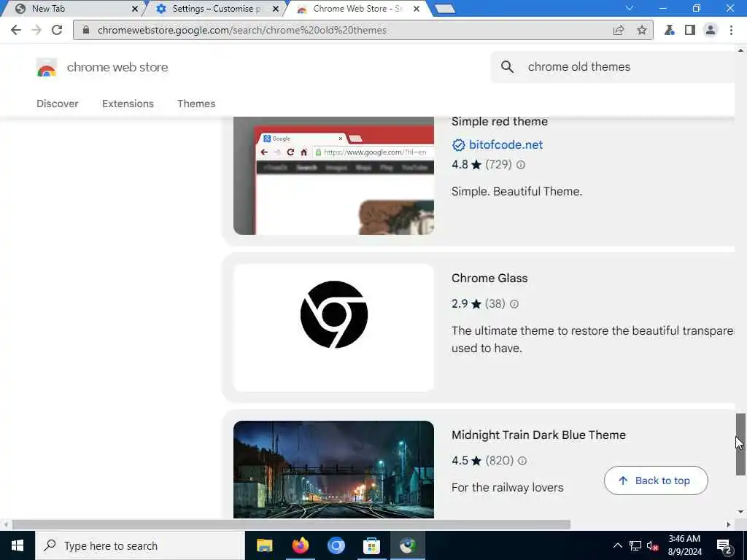
Task: Open the Simple red theme preview image
Action: (x=333, y=176)
